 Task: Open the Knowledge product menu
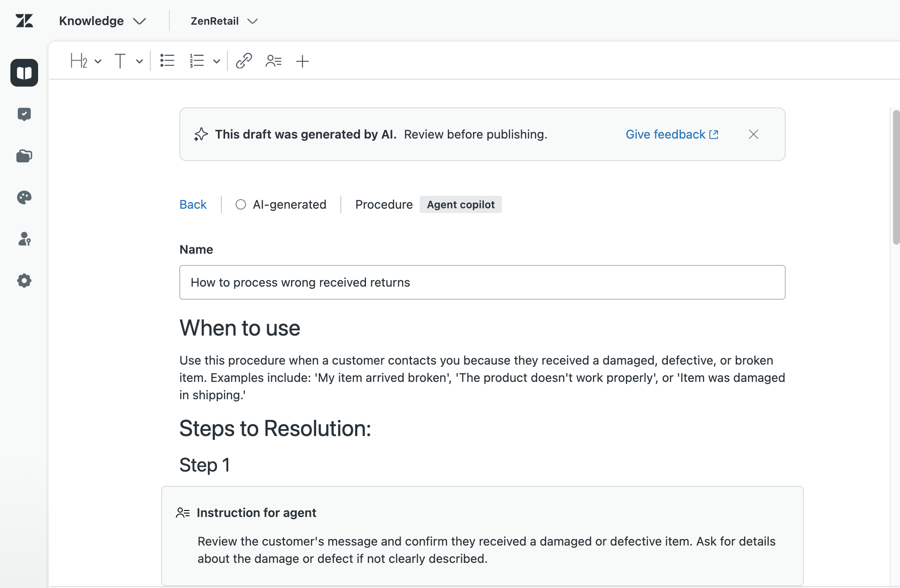click(102, 21)
